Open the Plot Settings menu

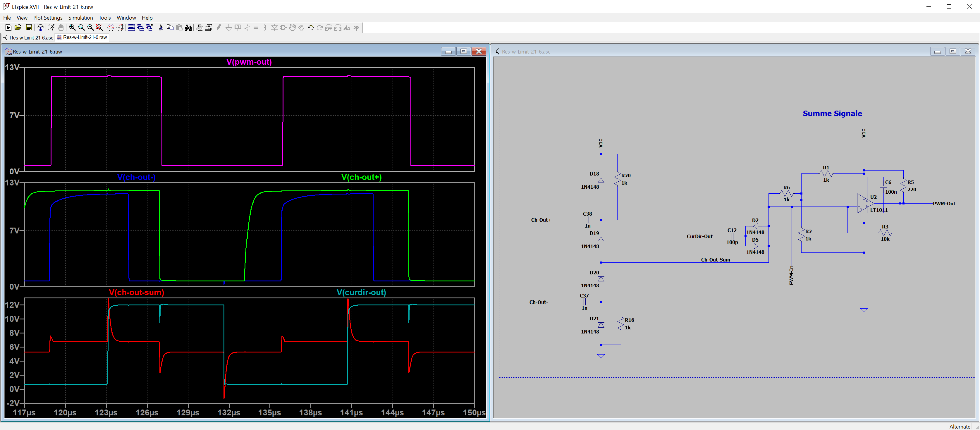click(48, 18)
